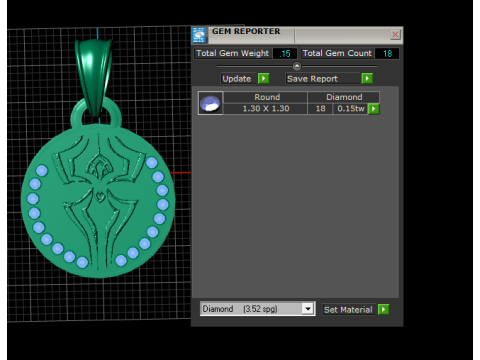Click the 18 gem quantity cell
This screenshot has width=480, height=360.
coord(320,109)
